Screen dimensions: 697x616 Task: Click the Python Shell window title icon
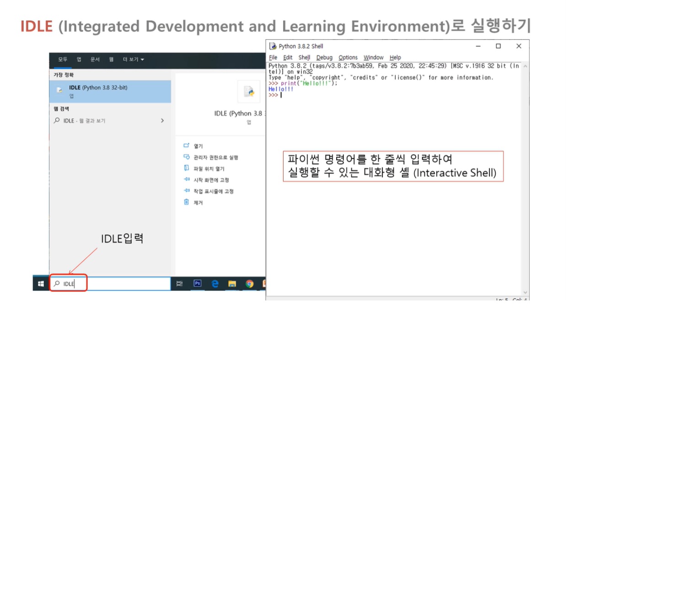tap(273, 46)
